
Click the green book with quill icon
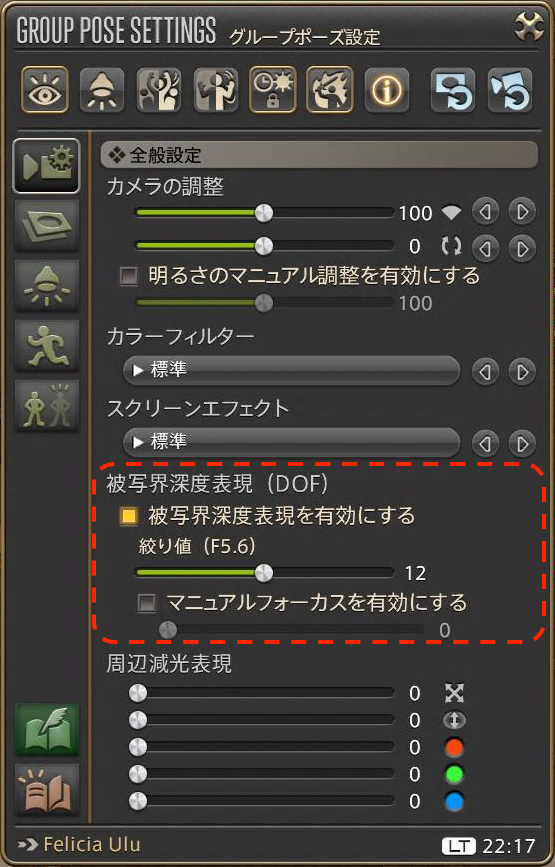point(47,730)
